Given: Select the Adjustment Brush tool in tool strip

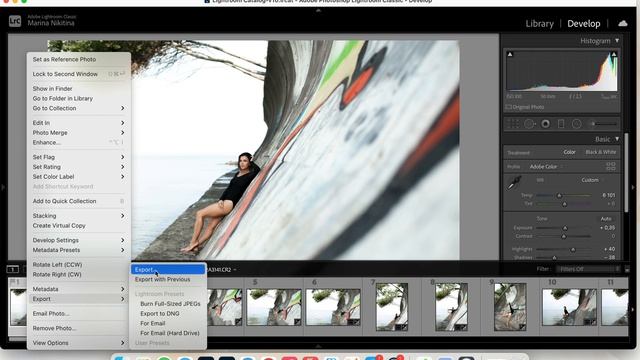Looking at the screenshot, I should coord(603,124).
